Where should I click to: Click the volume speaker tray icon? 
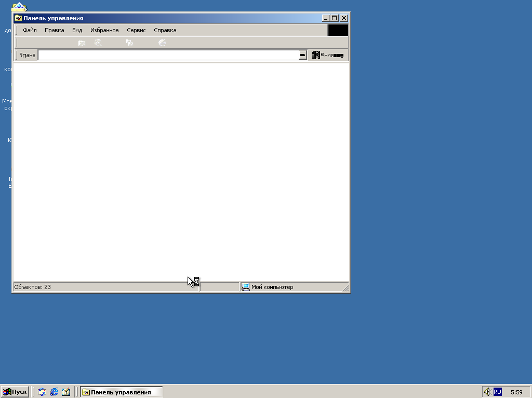click(487, 392)
